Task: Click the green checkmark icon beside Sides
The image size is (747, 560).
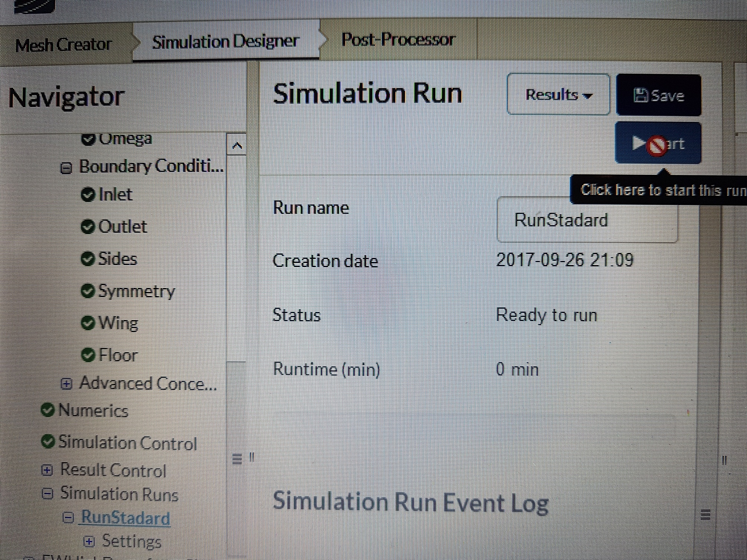Action: point(88,259)
